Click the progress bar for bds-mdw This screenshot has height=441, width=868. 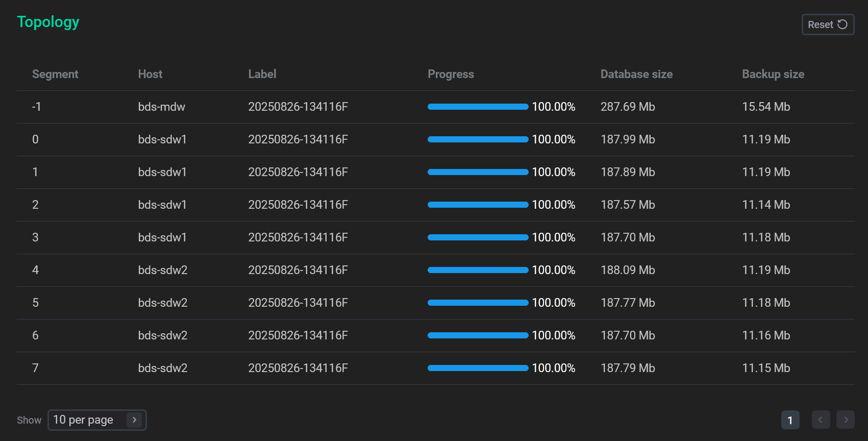(x=478, y=107)
